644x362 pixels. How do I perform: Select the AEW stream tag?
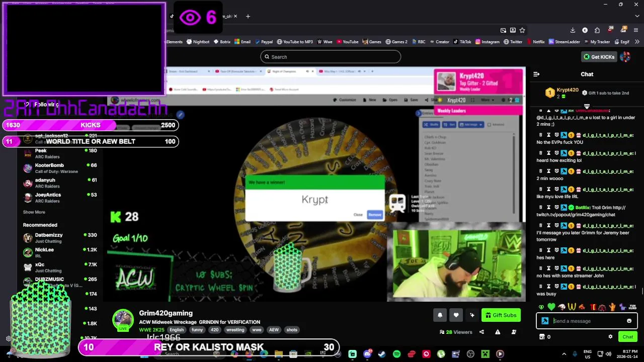coord(274,330)
